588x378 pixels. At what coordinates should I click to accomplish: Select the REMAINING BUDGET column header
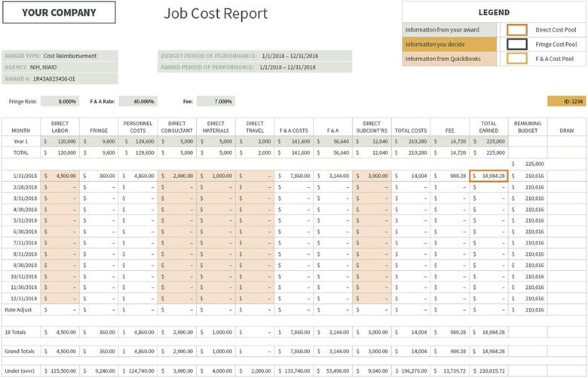pyautogui.click(x=528, y=127)
